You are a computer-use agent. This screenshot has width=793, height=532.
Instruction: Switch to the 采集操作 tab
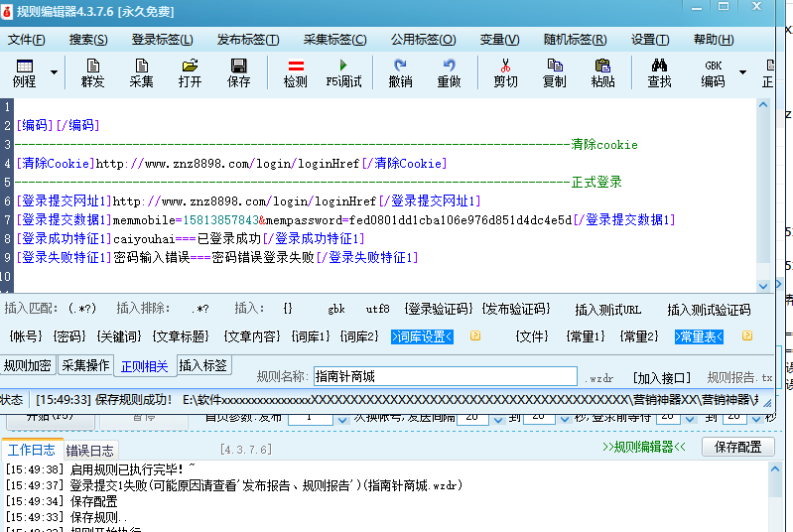[x=86, y=366]
